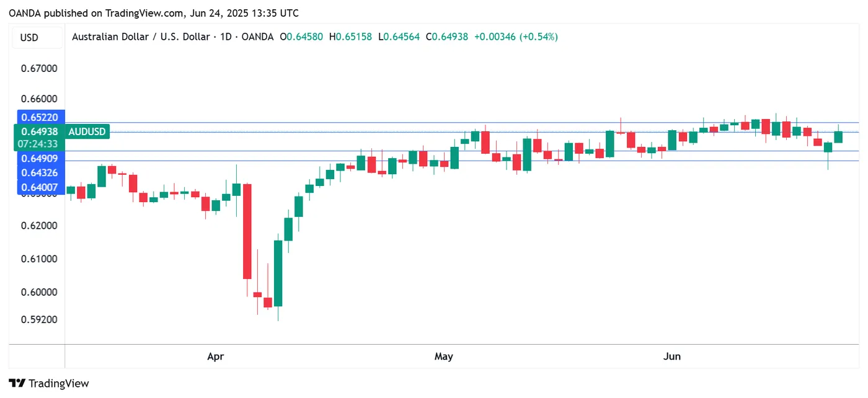Select the 0.64326 blue price label
868x398 pixels.
point(40,173)
